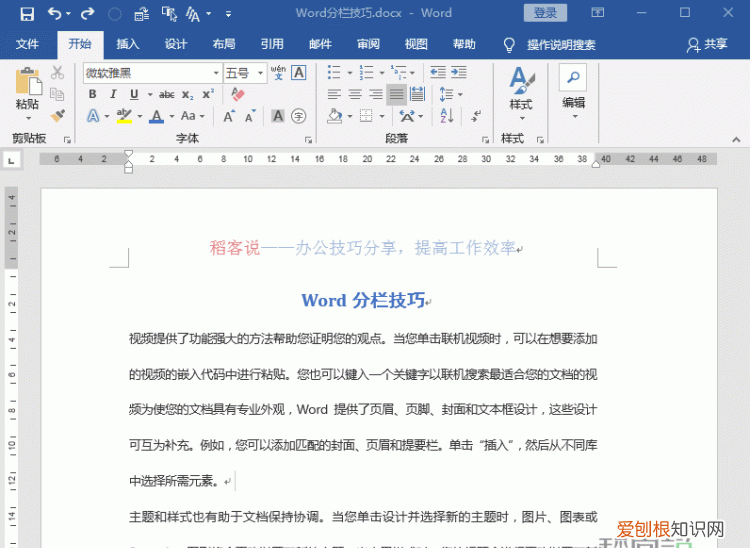
Task: Toggle Italic formatting
Action: [x=113, y=94]
